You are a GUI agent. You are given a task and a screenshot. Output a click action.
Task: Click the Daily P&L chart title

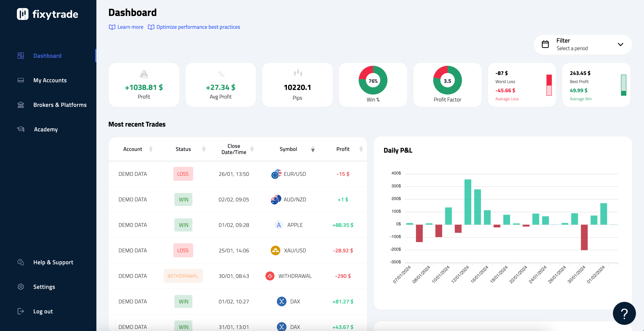398,150
